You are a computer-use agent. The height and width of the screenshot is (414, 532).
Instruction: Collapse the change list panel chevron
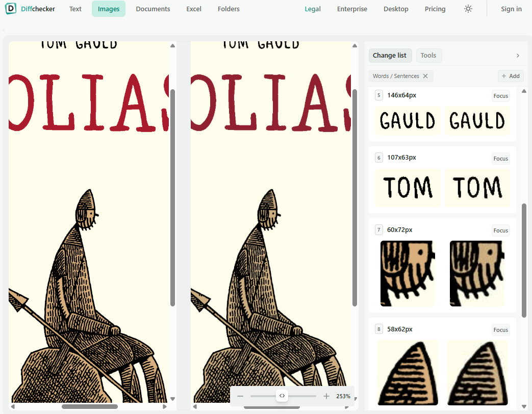[518, 55]
